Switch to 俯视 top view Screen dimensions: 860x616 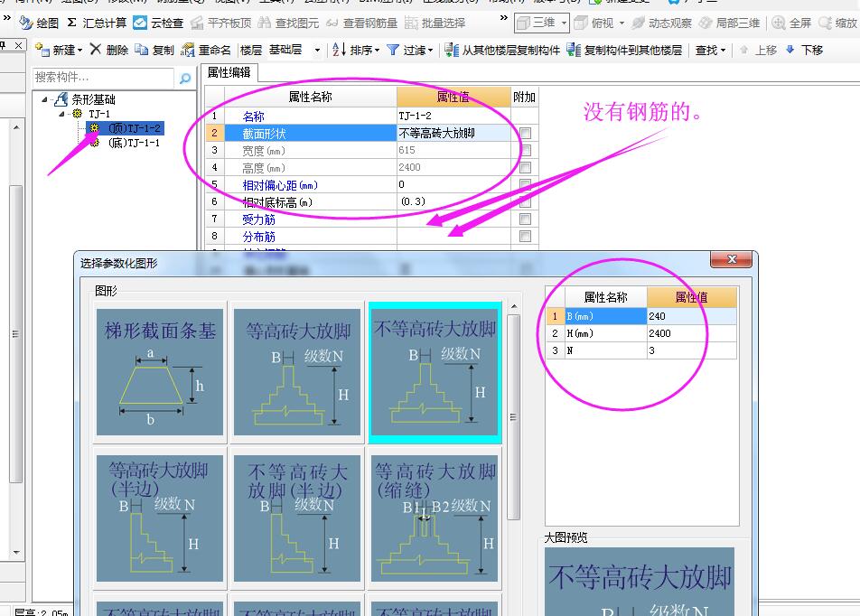pos(594,23)
